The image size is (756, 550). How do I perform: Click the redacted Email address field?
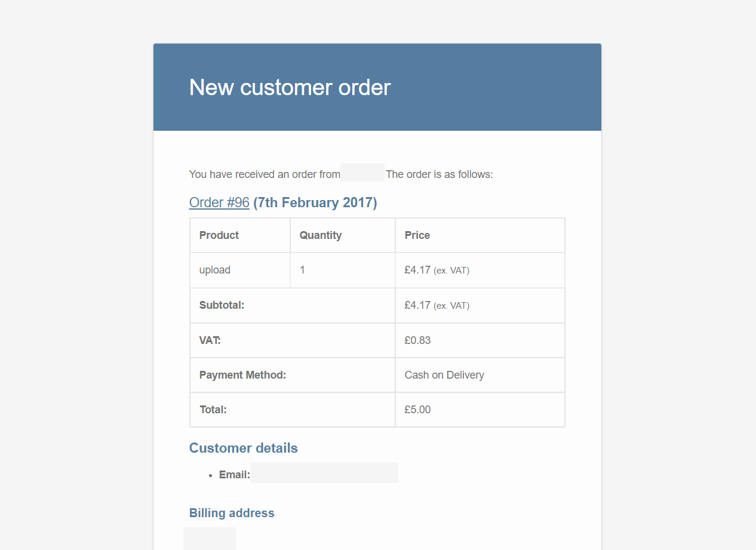click(324, 472)
